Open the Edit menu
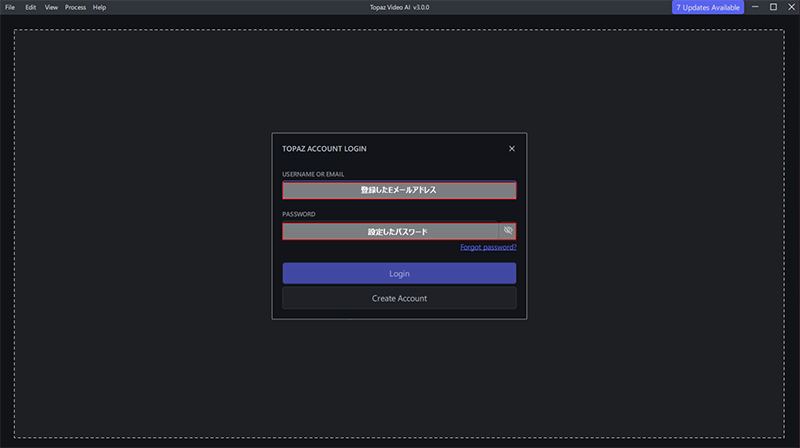This screenshot has height=448, width=800. [31, 7]
